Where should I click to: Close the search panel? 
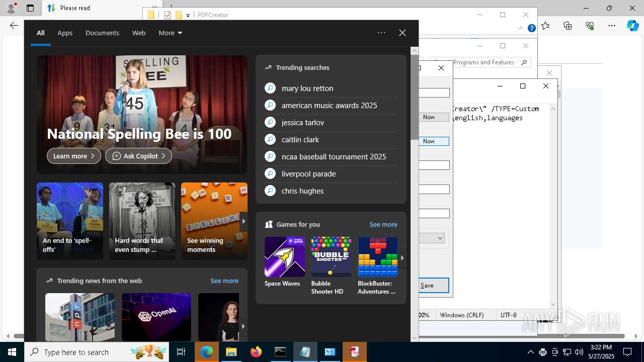403,33
